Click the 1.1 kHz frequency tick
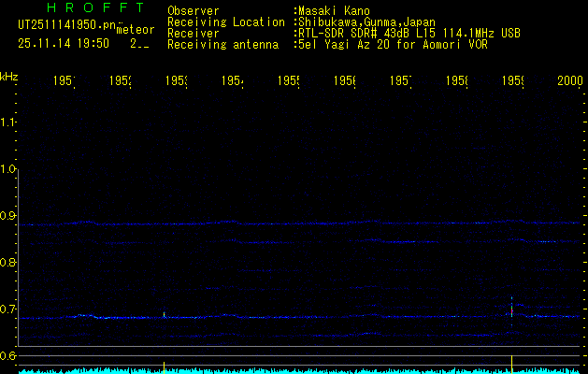This screenshot has height=374, width=588. coord(9,122)
